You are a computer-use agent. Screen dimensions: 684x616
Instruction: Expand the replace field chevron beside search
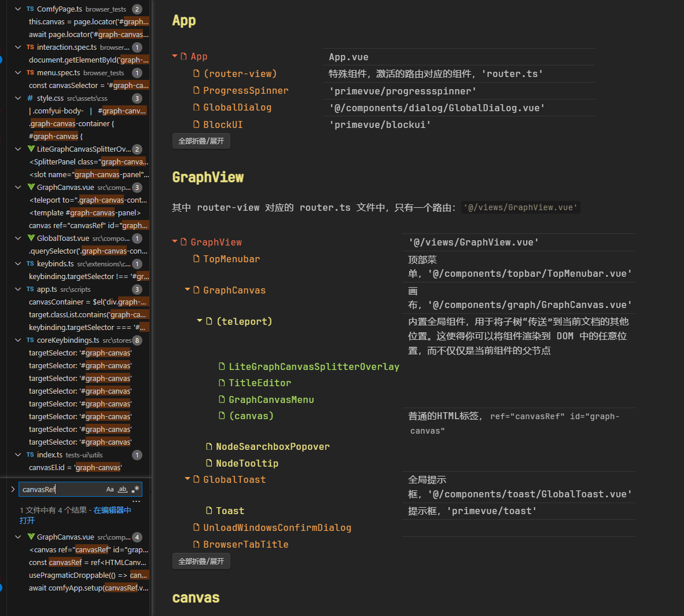(13, 489)
